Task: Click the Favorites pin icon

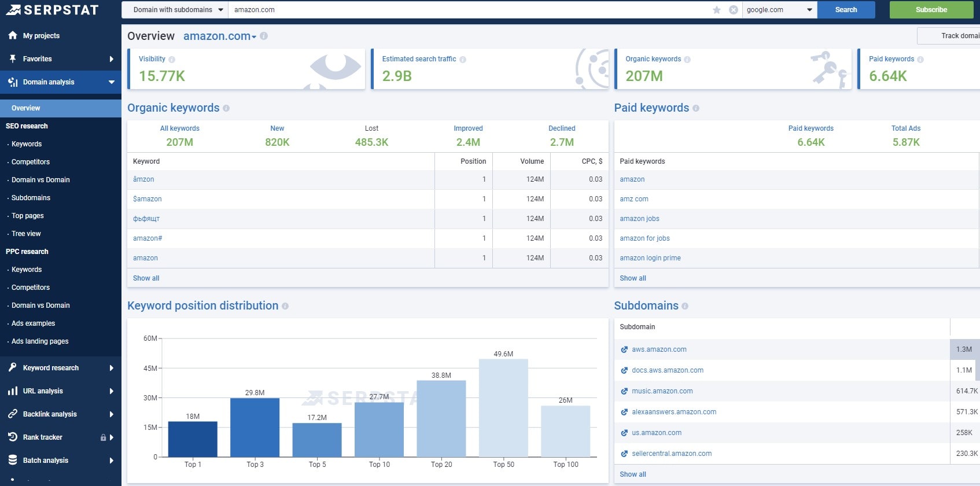Action: (13, 58)
